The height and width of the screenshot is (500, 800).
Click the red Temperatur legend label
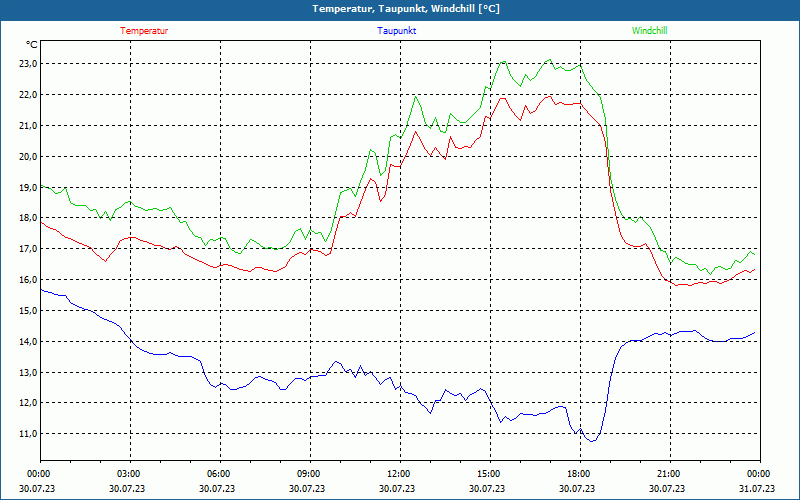(144, 31)
